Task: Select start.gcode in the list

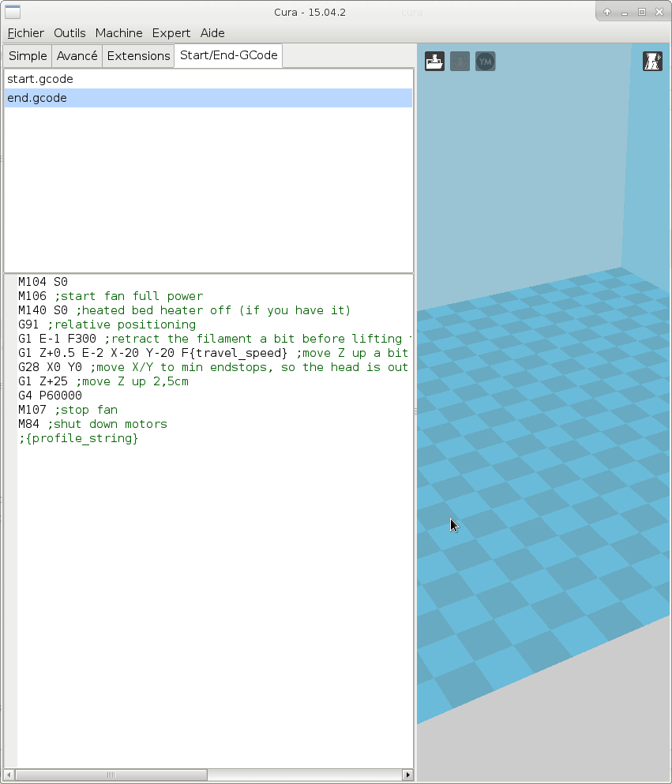Action: (208, 79)
